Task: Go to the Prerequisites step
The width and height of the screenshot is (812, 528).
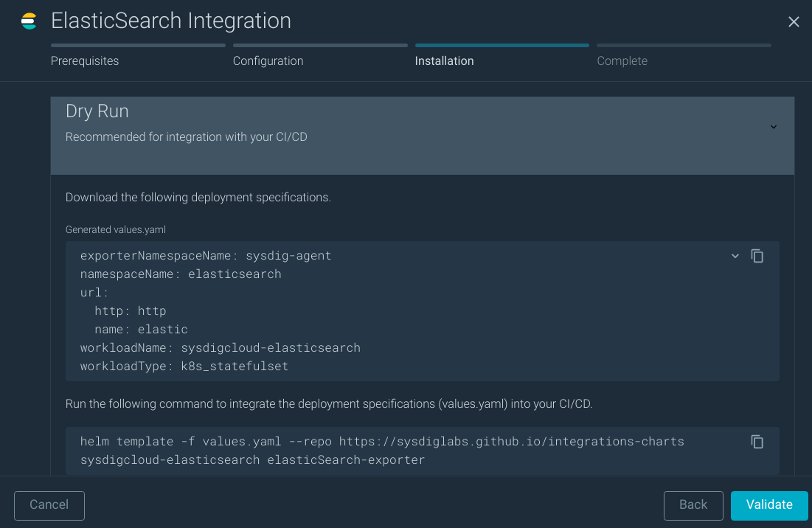Action: 85,61
